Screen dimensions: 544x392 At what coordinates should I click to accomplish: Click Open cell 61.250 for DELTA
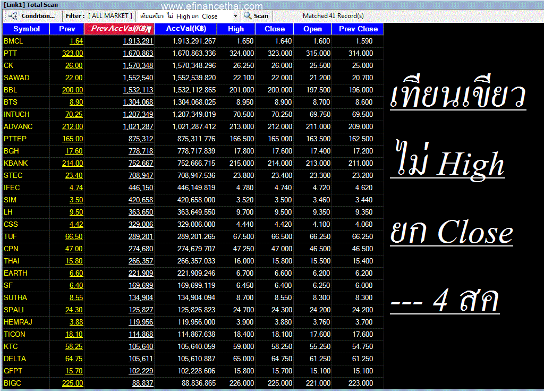pyautogui.click(x=320, y=359)
